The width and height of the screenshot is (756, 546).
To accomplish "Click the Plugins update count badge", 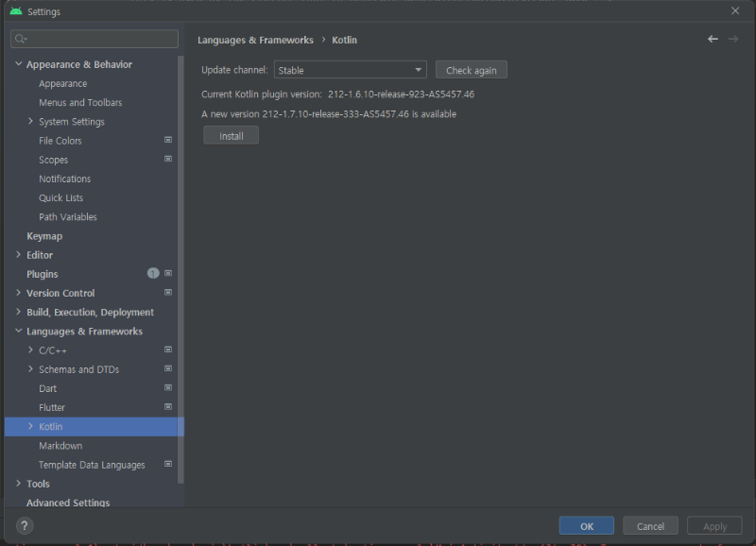I will [153, 273].
